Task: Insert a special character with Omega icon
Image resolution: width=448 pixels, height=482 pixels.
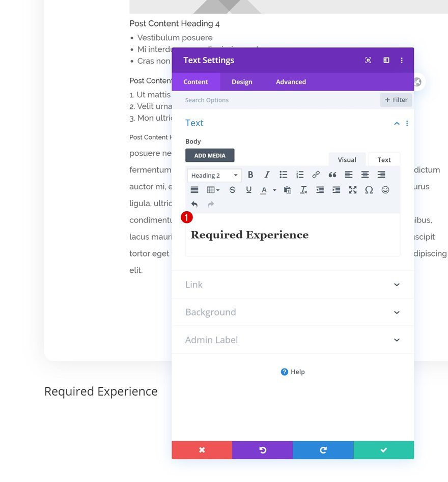Action: pos(369,190)
